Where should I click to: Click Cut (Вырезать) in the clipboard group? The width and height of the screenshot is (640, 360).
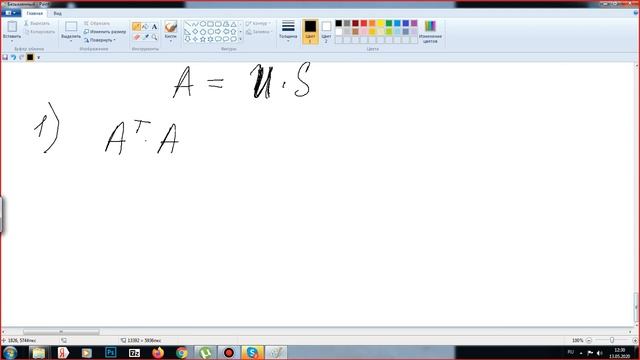(x=37, y=23)
